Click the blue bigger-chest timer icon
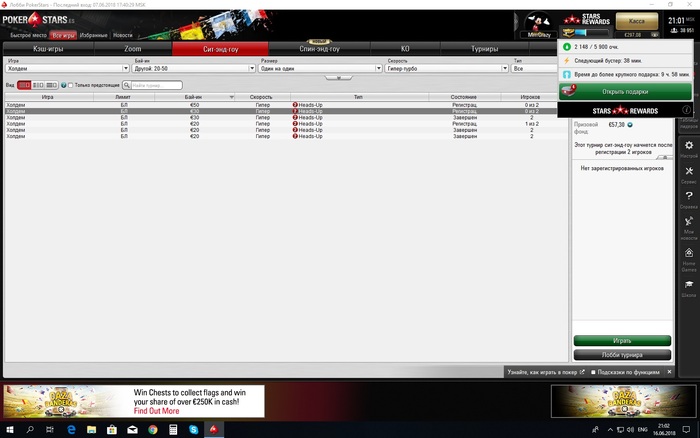 pos(567,75)
